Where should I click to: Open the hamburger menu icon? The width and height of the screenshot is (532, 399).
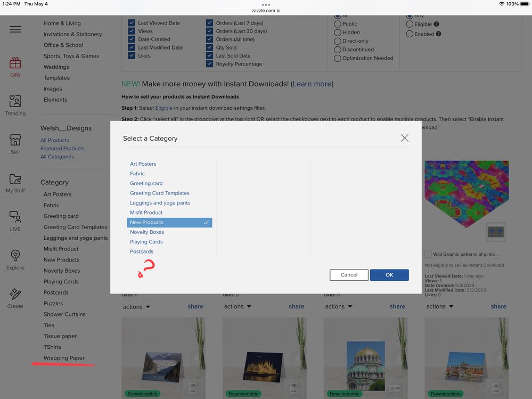15,29
